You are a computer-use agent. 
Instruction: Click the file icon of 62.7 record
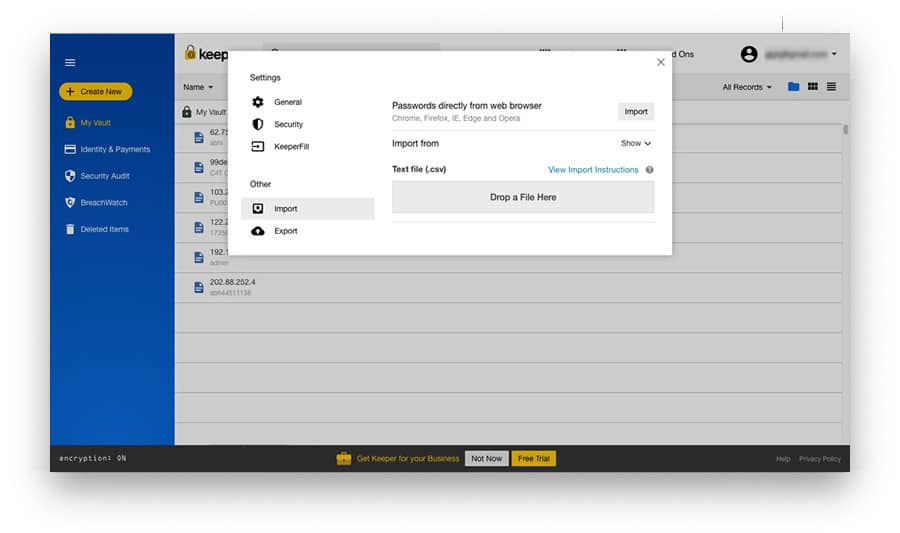199,138
